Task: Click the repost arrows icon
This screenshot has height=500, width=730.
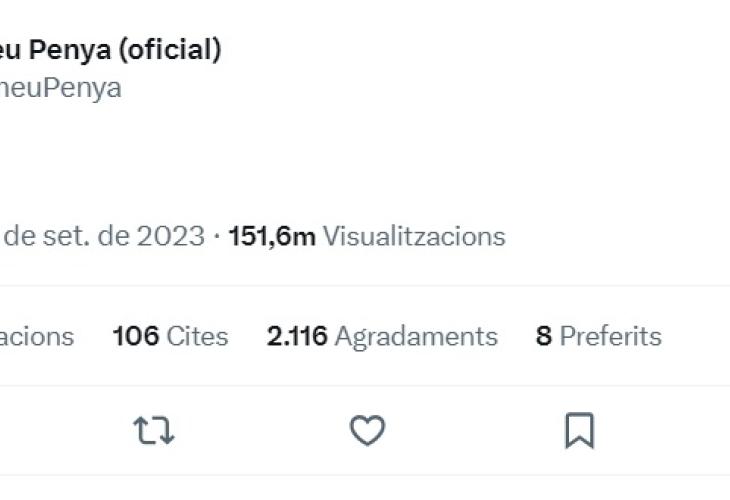Action: pyautogui.click(x=154, y=431)
